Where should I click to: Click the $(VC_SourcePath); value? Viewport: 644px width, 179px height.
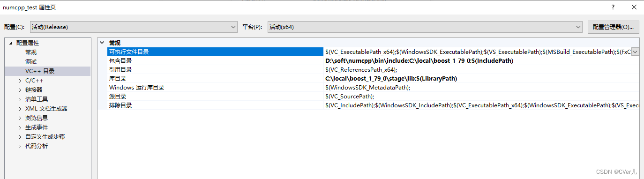click(x=350, y=97)
